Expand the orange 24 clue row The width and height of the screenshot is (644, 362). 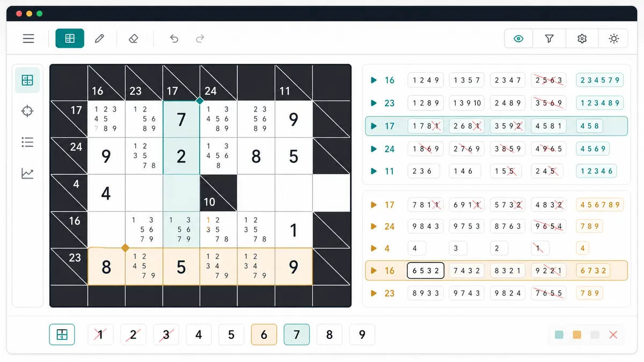[x=374, y=226]
